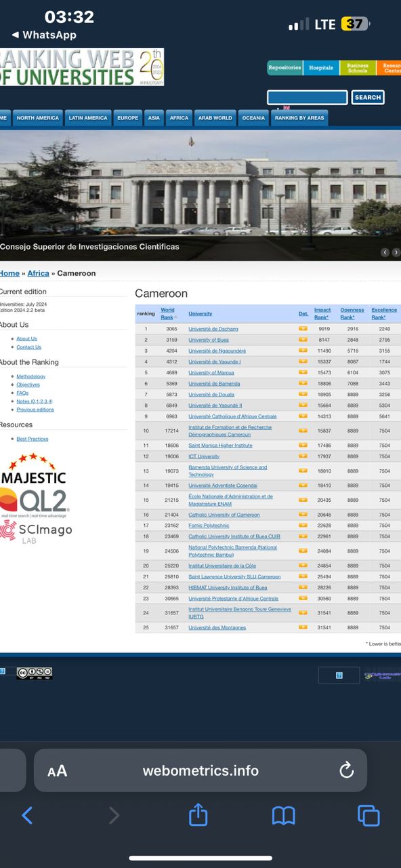Image resolution: width=401 pixels, height=868 pixels.
Task: Click the Africa breadcrumb link
Action: [38, 273]
